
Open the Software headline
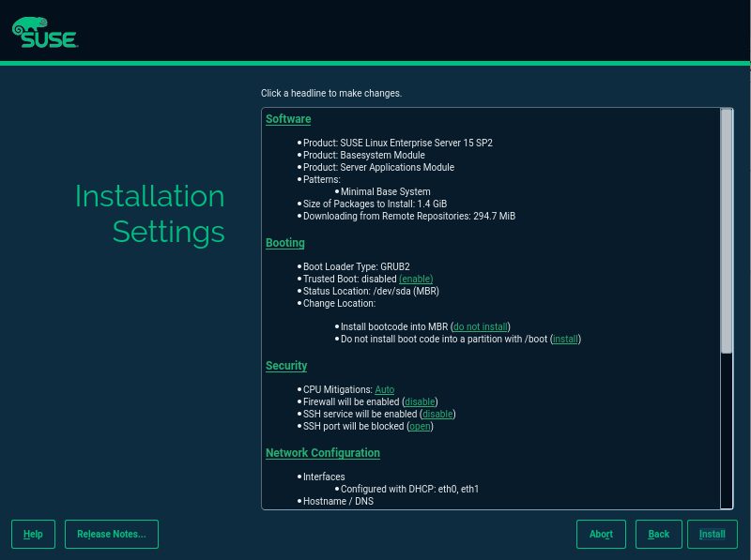[288, 119]
